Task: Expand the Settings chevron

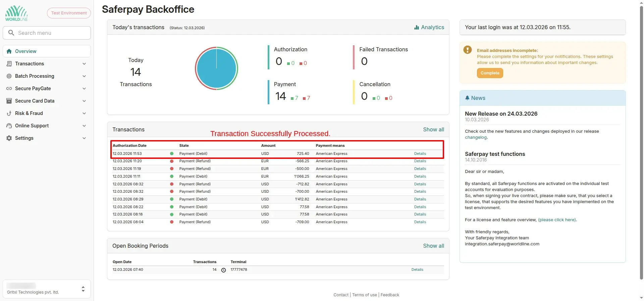Action: (84, 138)
